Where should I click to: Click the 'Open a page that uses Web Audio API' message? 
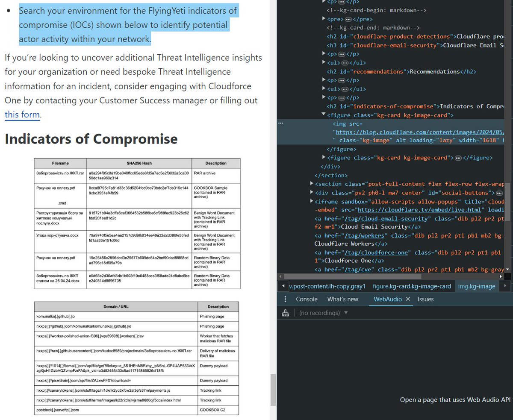[x=456, y=400]
